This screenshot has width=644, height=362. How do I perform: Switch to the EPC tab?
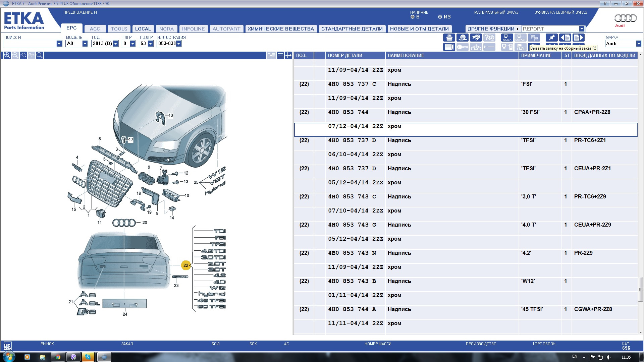point(71,28)
